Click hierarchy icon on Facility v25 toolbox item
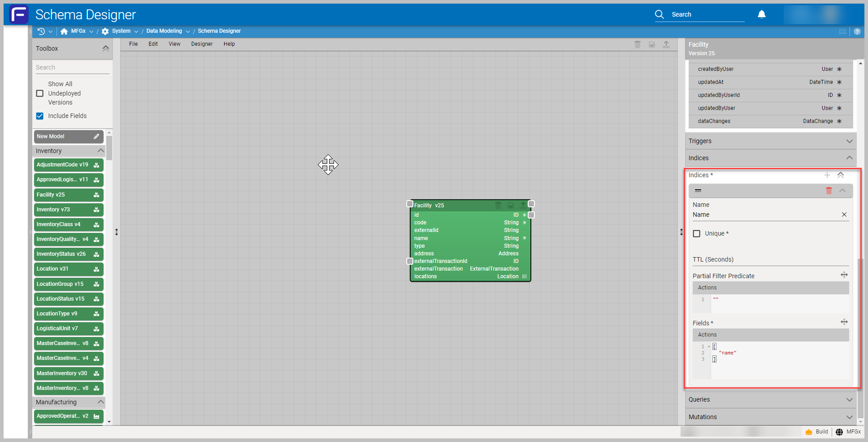The height and width of the screenshot is (442, 868). point(96,195)
